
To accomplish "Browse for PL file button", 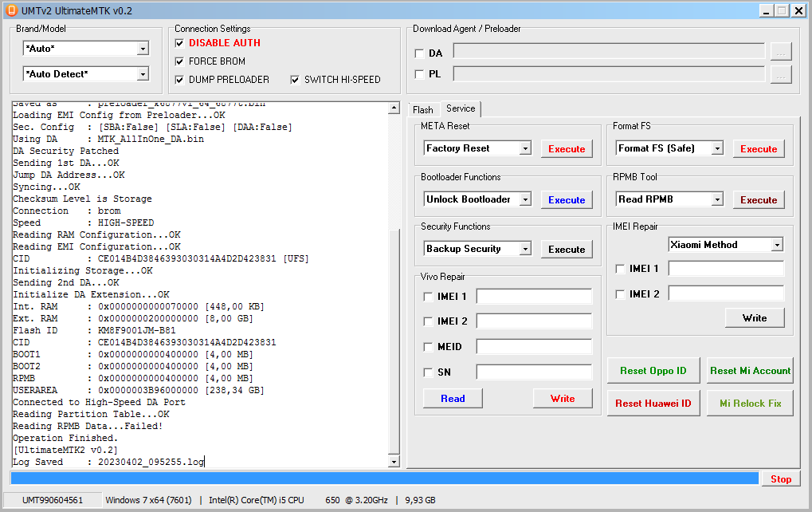I will click(781, 75).
